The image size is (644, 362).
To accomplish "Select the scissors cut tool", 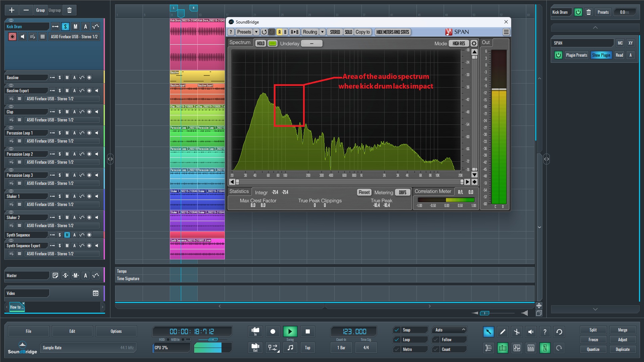I will coord(517,332).
